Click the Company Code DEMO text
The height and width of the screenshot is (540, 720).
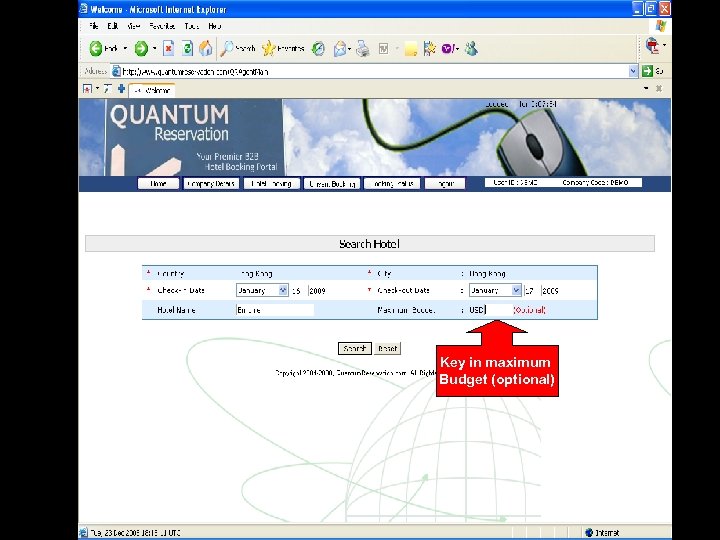tap(595, 183)
